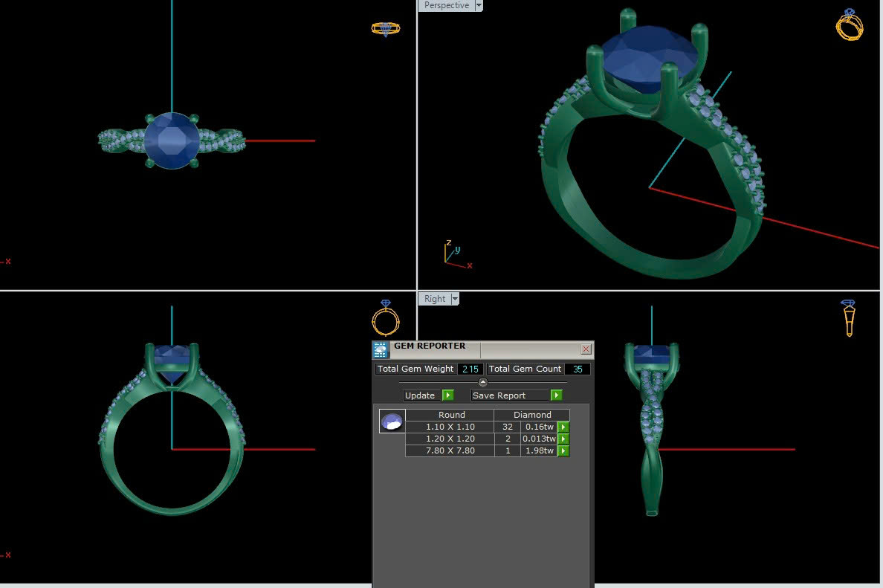883x588 pixels.
Task: Click green arrow next to Update
Action: (x=447, y=395)
